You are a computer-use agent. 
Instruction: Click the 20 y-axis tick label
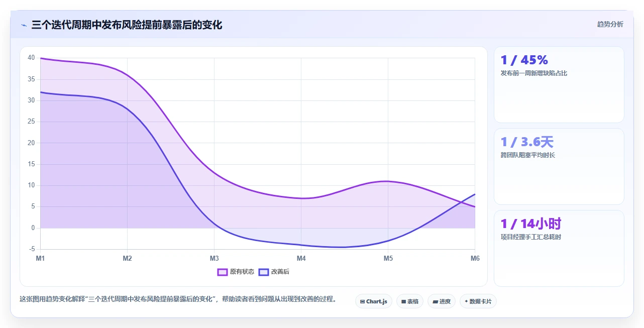pyautogui.click(x=31, y=143)
